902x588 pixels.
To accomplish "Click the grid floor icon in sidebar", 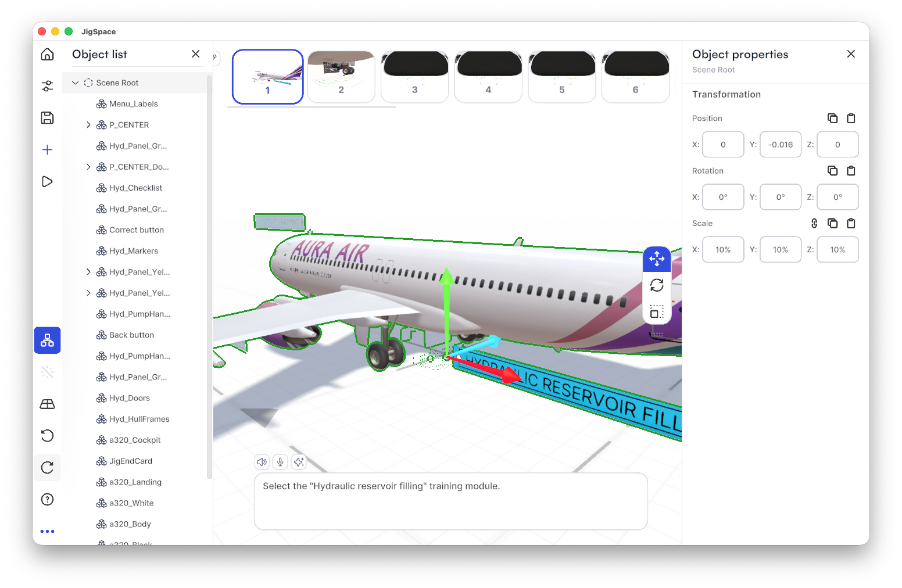I will point(48,404).
